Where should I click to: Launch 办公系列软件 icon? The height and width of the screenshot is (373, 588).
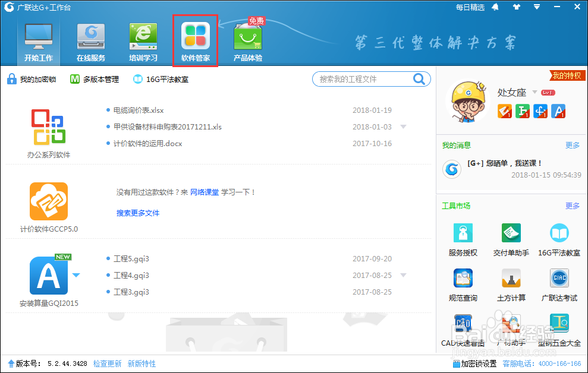click(48, 127)
